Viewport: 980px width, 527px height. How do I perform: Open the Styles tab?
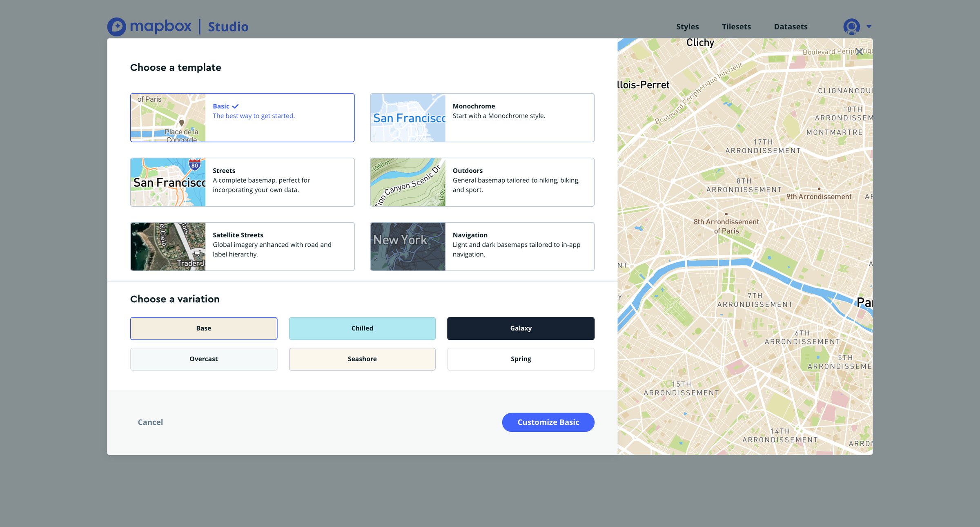tap(687, 27)
